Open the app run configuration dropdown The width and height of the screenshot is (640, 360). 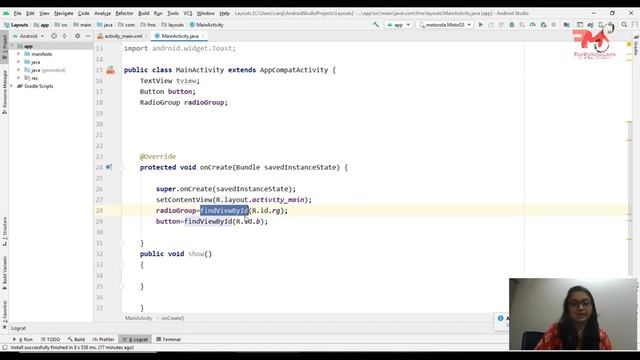click(x=398, y=25)
